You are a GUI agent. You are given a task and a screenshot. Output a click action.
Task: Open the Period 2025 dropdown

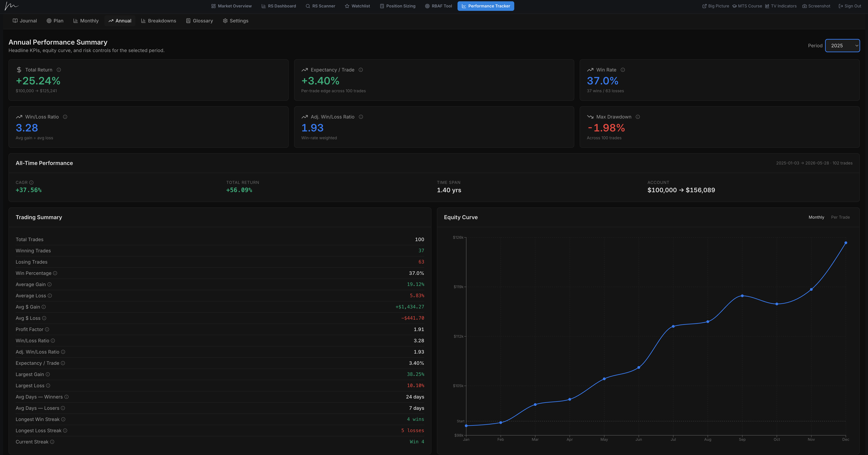(842, 45)
